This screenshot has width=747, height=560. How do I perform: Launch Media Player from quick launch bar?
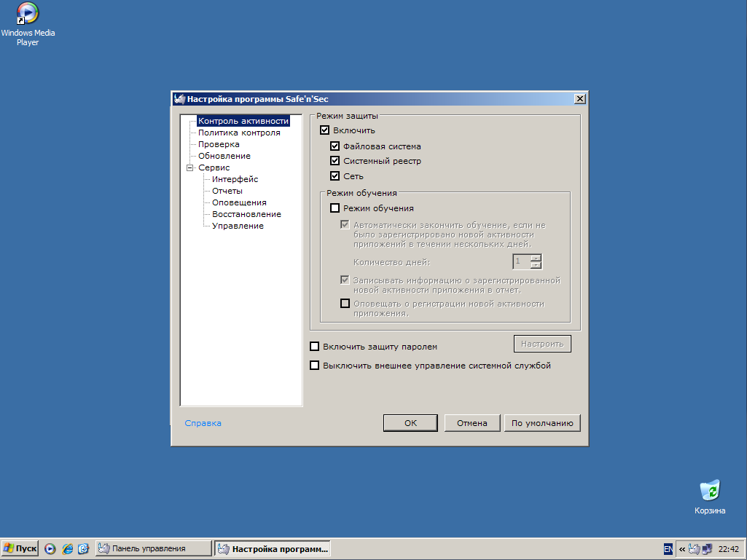(x=50, y=548)
